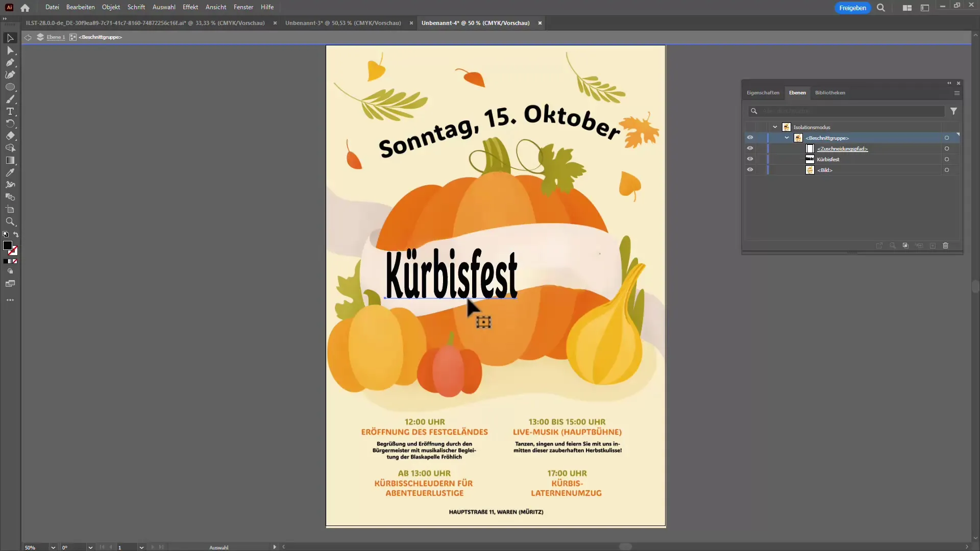The image size is (980, 551).
Task: Collapse the panel with double arrows
Action: click(949, 83)
